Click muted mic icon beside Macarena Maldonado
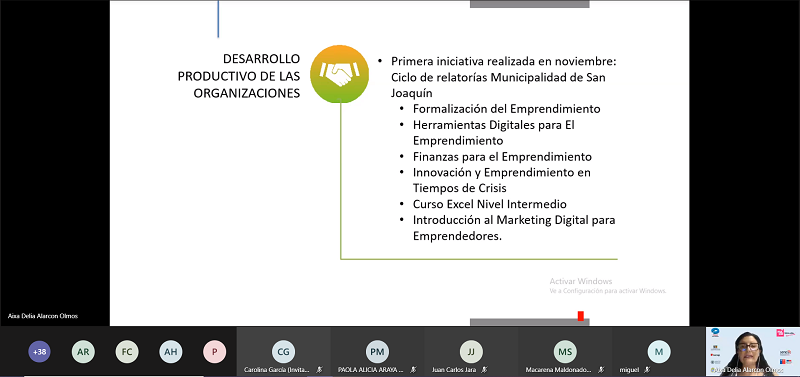The height and width of the screenshot is (377, 800). (x=601, y=370)
